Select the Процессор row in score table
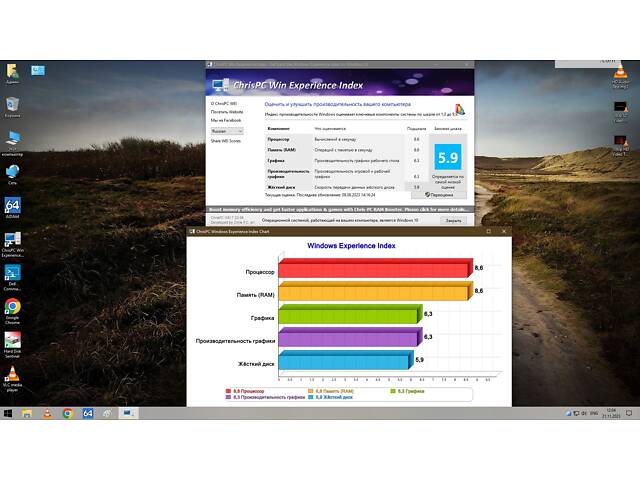The image size is (640, 480). (x=345, y=139)
